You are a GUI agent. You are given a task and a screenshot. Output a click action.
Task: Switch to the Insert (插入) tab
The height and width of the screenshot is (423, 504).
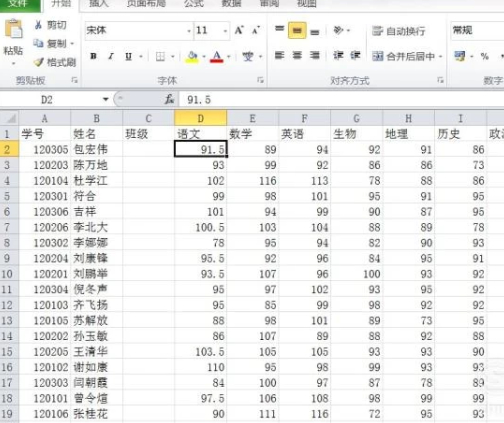[99, 4]
